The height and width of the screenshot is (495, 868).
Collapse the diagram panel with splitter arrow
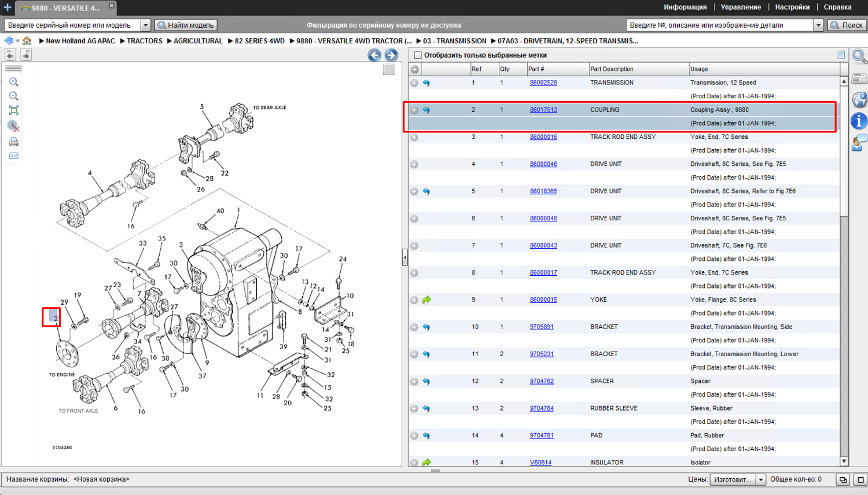click(x=405, y=257)
